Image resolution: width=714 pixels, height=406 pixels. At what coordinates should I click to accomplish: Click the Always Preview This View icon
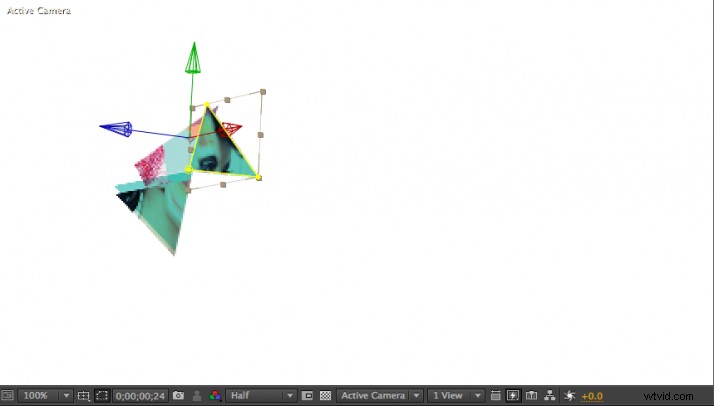coord(7,396)
